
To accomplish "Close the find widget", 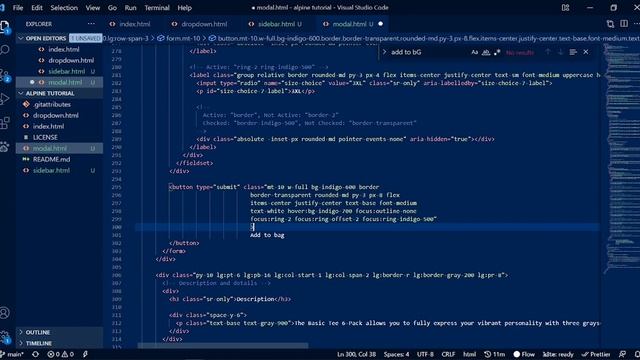I will [586, 52].
